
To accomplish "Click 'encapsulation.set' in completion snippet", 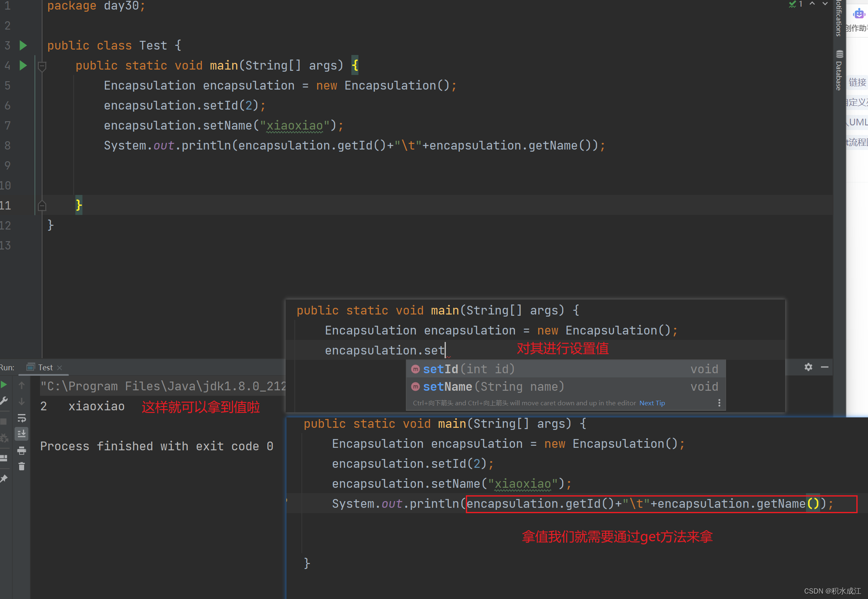I will point(385,350).
